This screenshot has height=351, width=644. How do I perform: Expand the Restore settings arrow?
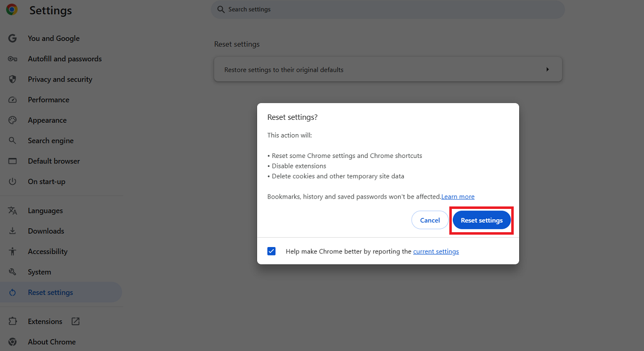[547, 69]
